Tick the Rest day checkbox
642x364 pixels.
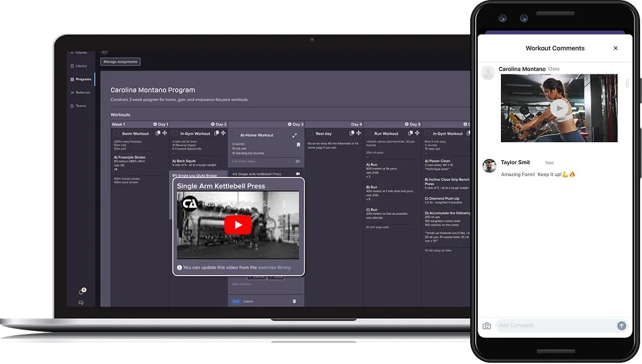click(x=310, y=134)
